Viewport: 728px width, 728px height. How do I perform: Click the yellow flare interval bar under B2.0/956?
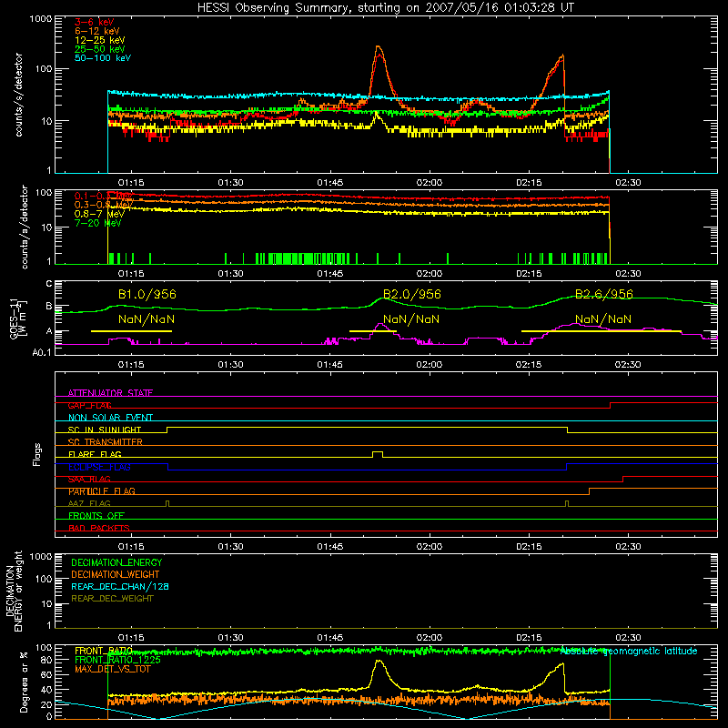point(373,331)
